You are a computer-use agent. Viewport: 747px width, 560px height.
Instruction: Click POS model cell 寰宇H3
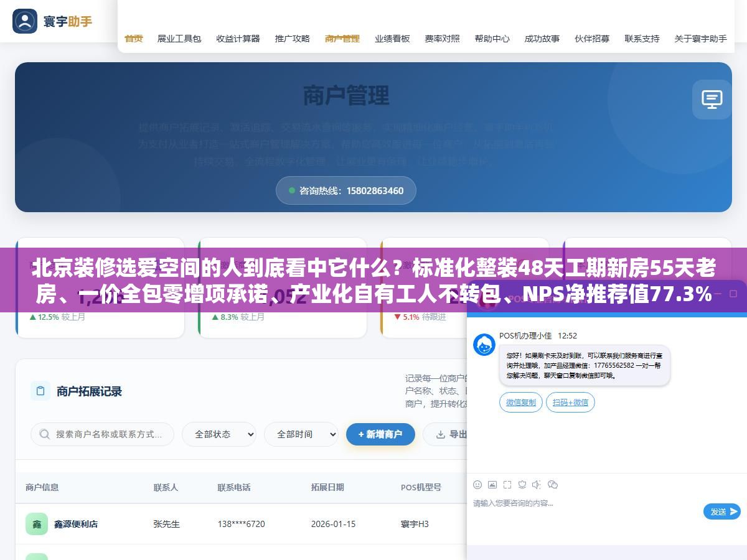click(x=415, y=524)
